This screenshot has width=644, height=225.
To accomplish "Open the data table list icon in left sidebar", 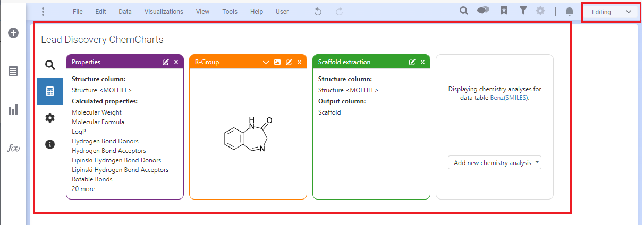I will (13, 71).
